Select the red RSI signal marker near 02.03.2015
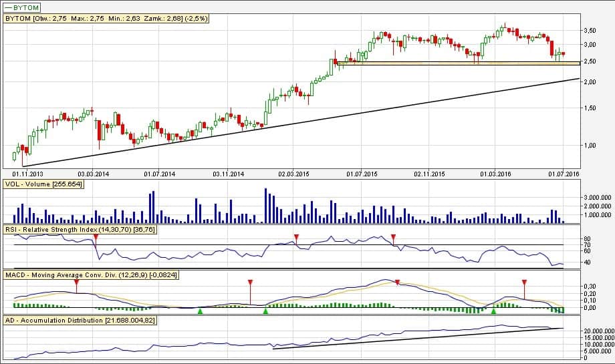The height and width of the screenshot is (364, 615). pyautogui.click(x=295, y=237)
